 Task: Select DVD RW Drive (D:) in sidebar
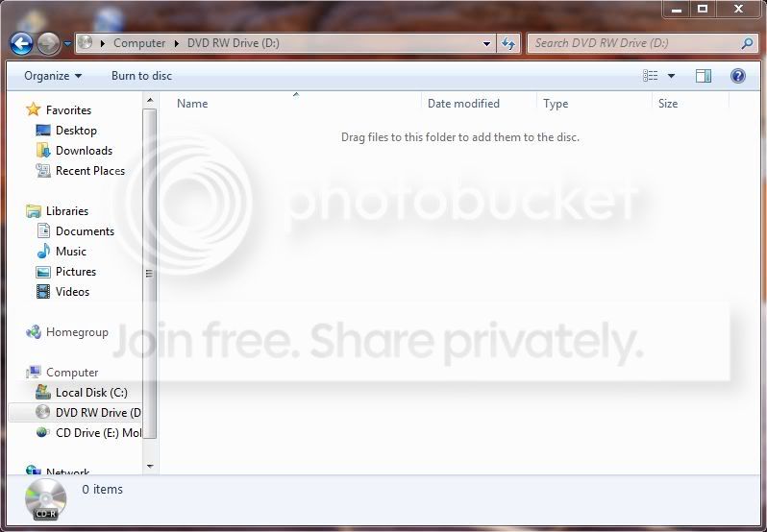point(98,413)
